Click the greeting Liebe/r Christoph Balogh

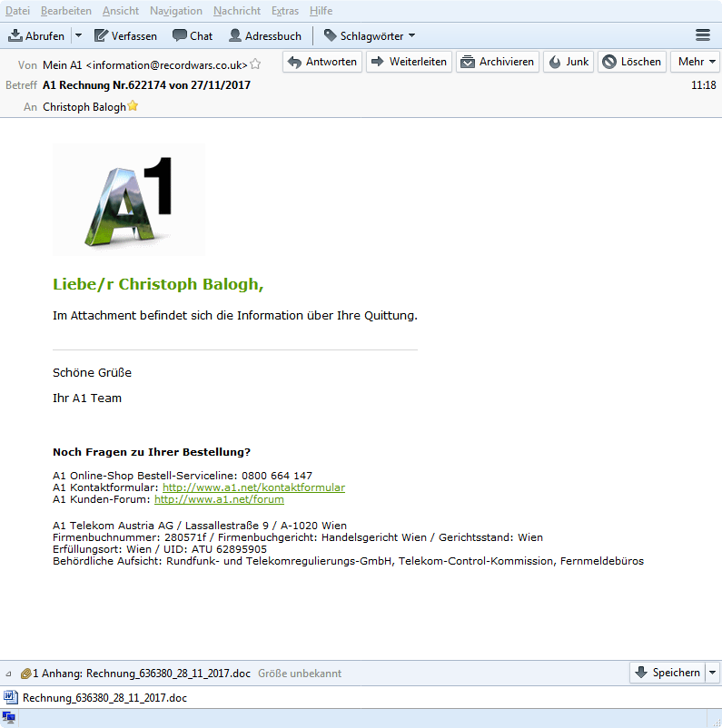[158, 284]
